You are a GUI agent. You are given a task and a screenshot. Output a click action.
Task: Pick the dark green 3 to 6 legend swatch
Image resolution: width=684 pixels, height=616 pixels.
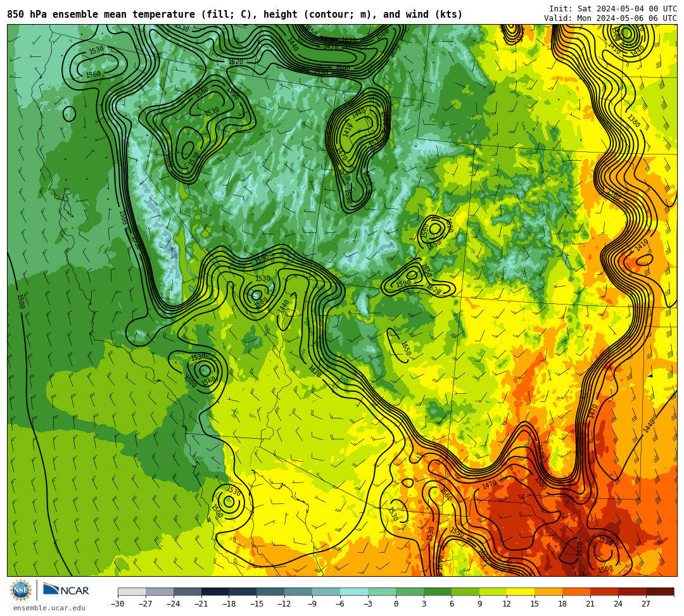tap(438, 591)
